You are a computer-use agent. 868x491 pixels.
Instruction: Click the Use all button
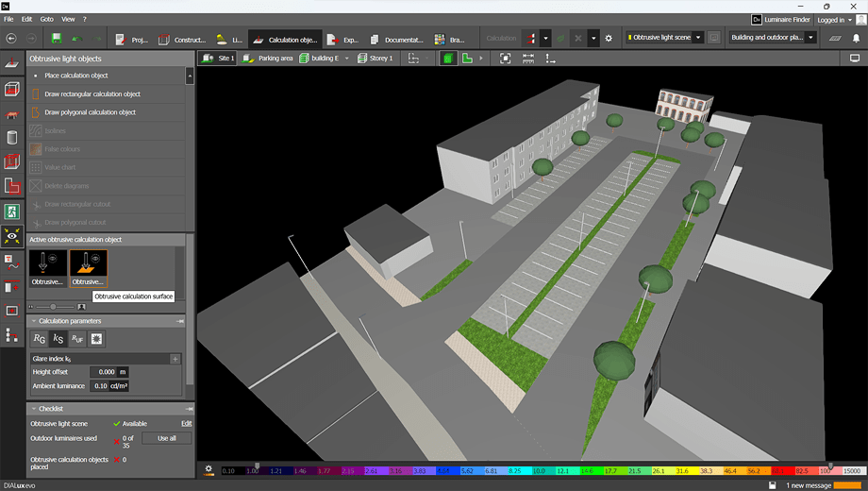[167, 438]
